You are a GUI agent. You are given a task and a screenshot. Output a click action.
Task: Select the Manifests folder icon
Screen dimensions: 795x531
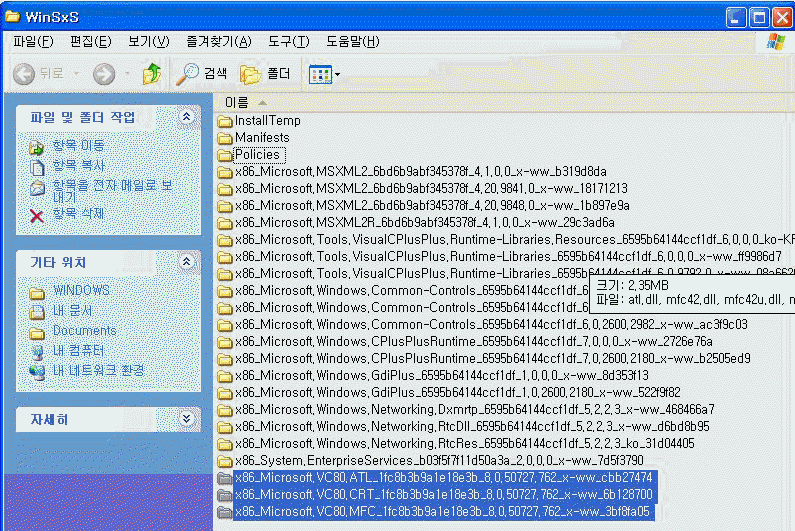[x=225, y=138]
